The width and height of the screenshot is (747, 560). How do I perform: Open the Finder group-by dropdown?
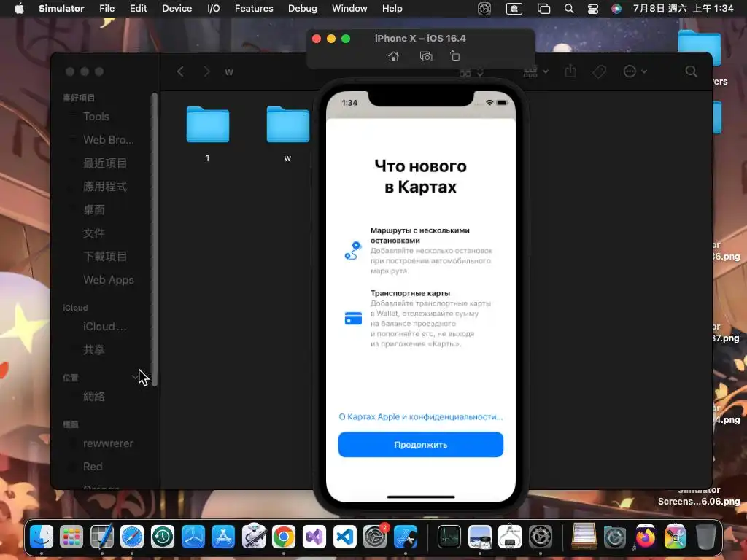(x=536, y=71)
